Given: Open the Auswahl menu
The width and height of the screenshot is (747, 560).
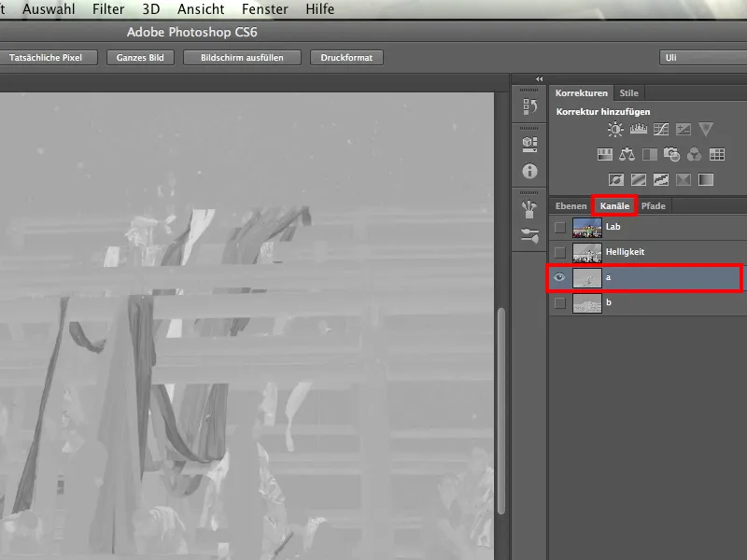Looking at the screenshot, I should click(x=49, y=9).
